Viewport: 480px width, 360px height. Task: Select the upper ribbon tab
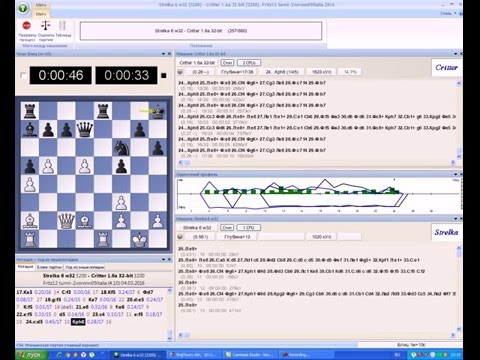click(41, 5)
